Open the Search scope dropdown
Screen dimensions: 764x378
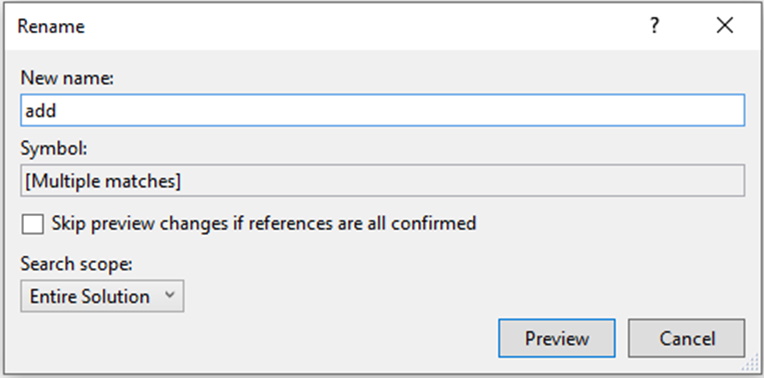tap(102, 296)
